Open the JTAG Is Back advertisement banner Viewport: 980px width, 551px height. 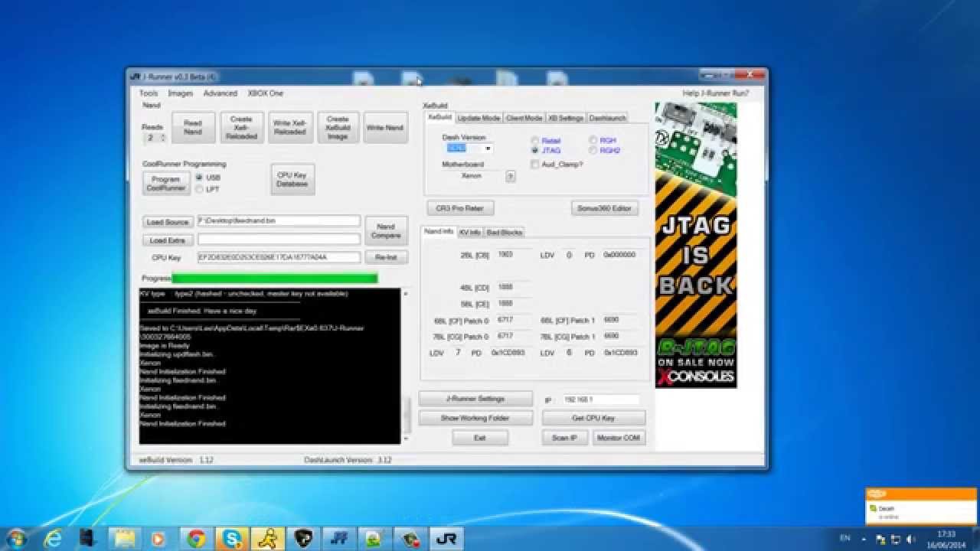(x=696, y=245)
